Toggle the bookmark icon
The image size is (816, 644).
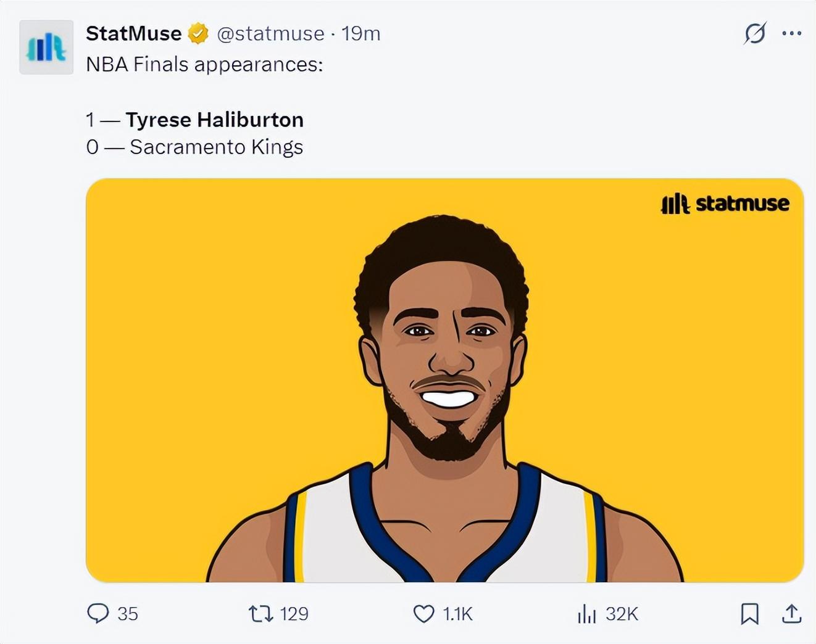click(749, 614)
